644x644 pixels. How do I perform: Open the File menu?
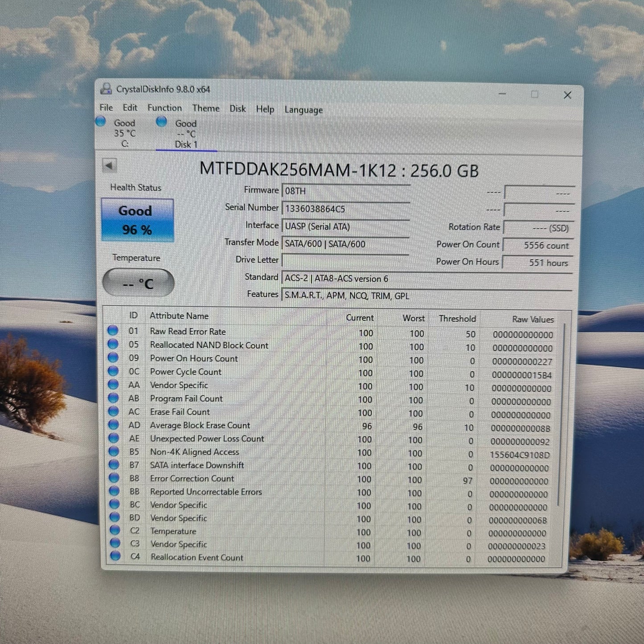point(106,107)
